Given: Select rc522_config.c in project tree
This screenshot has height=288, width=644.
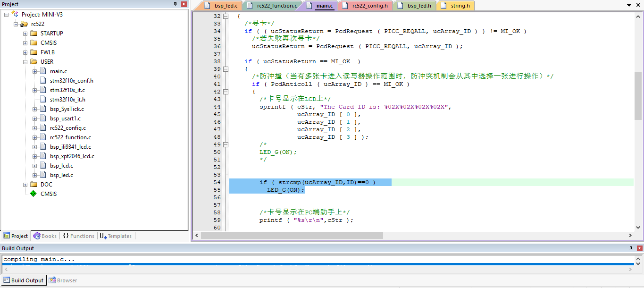Looking at the screenshot, I should click(68, 128).
